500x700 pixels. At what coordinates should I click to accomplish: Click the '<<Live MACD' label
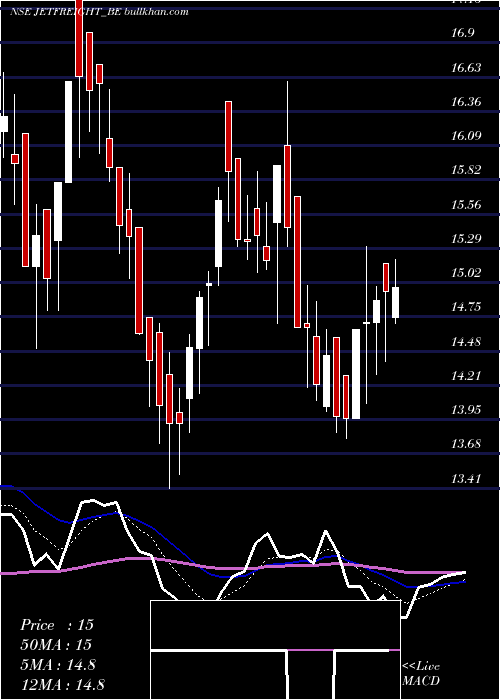click(421, 674)
